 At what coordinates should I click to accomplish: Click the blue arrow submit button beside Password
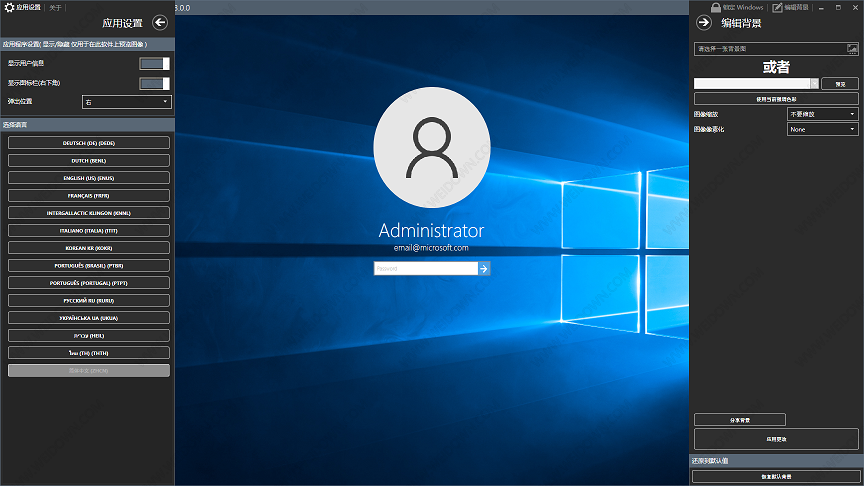[x=484, y=268]
